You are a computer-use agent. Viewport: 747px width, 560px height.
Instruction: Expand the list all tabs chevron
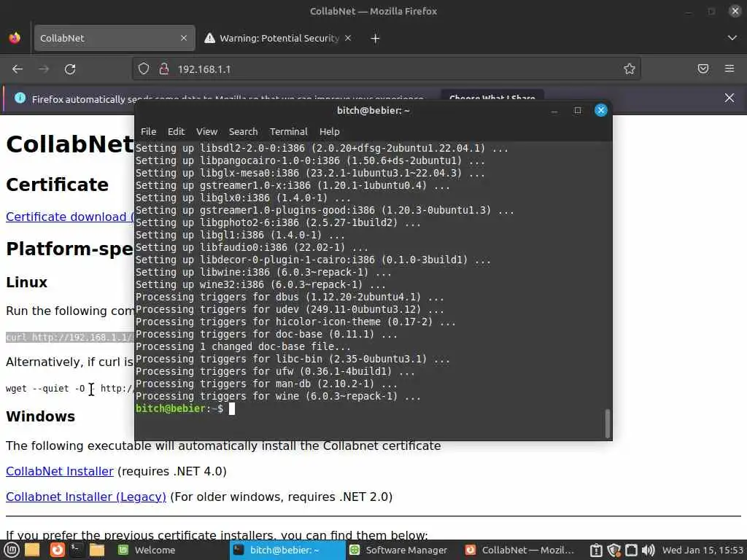coord(732,38)
